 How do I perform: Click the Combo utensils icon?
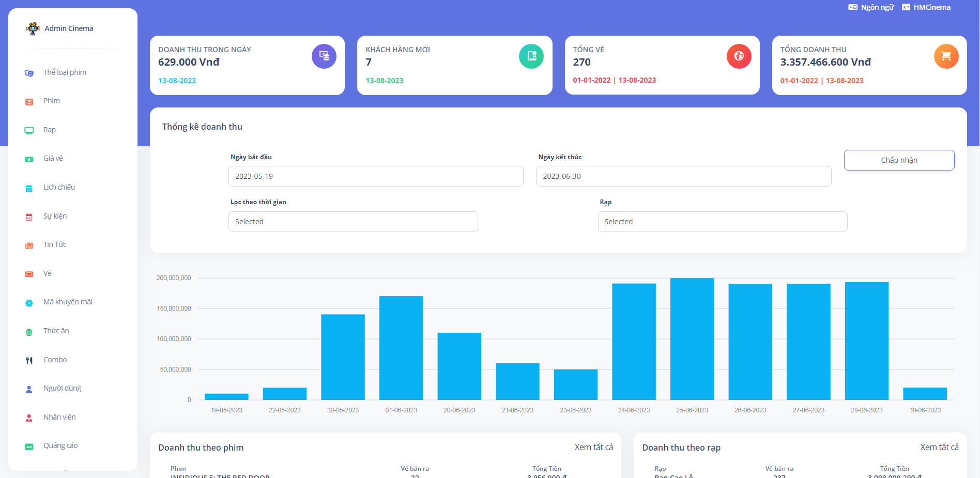tap(29, 360)
